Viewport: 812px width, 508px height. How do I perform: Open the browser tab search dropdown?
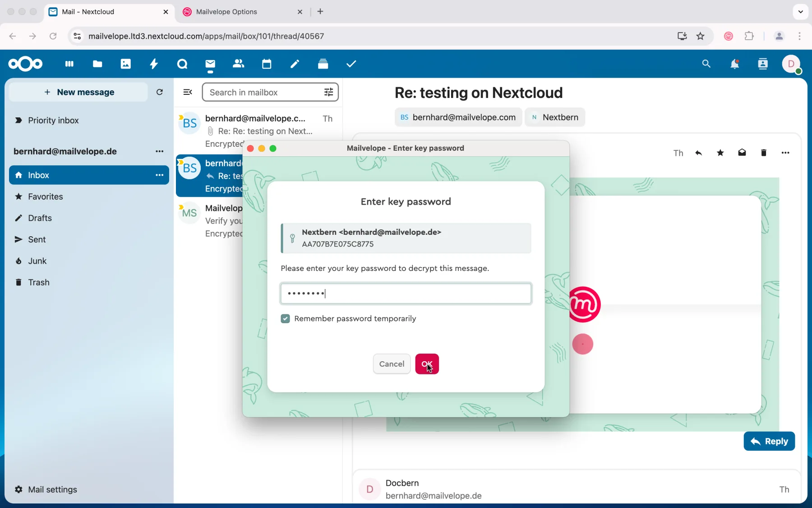click(800, 12)
